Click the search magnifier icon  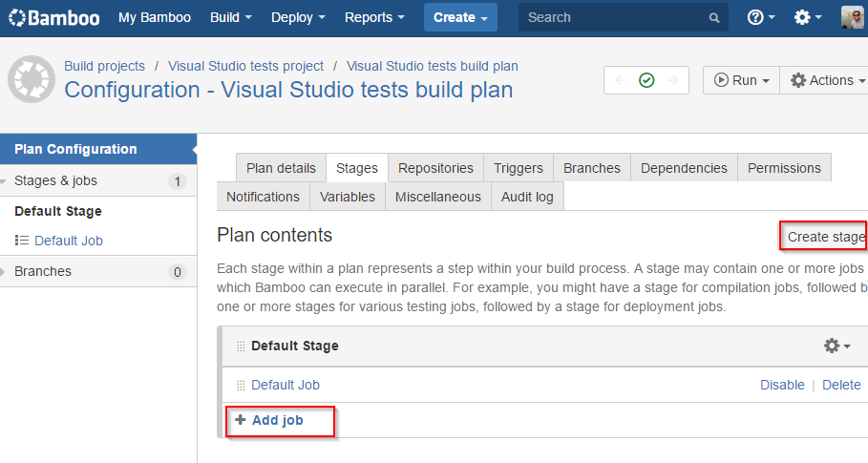[714, 18]
